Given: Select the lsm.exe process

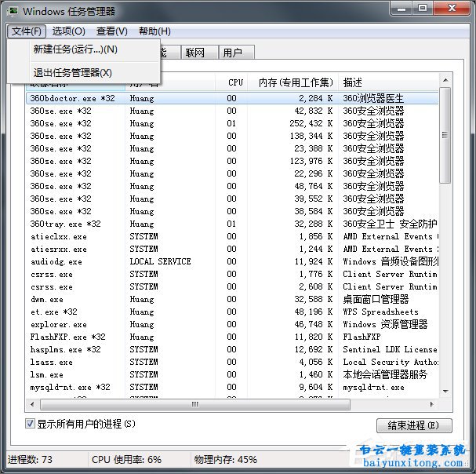Looking at the screenshot, I should click(x=232, y=374).
